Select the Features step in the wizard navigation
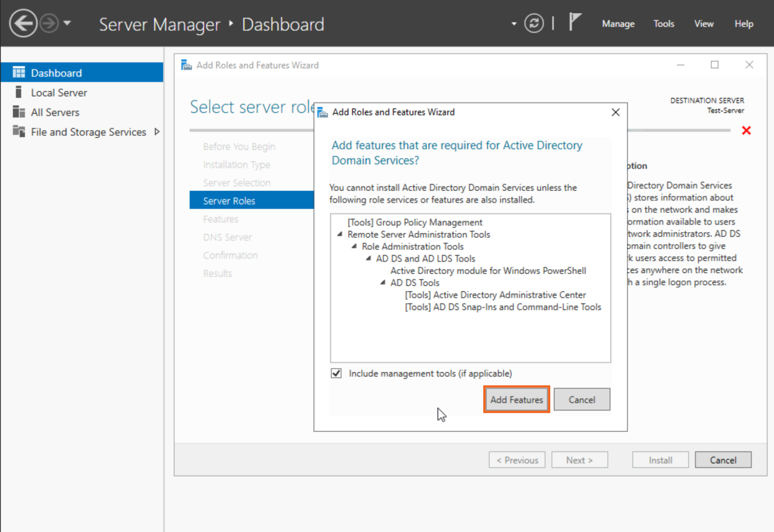Screen dimensions: 774x532 (x=221, y=219)
